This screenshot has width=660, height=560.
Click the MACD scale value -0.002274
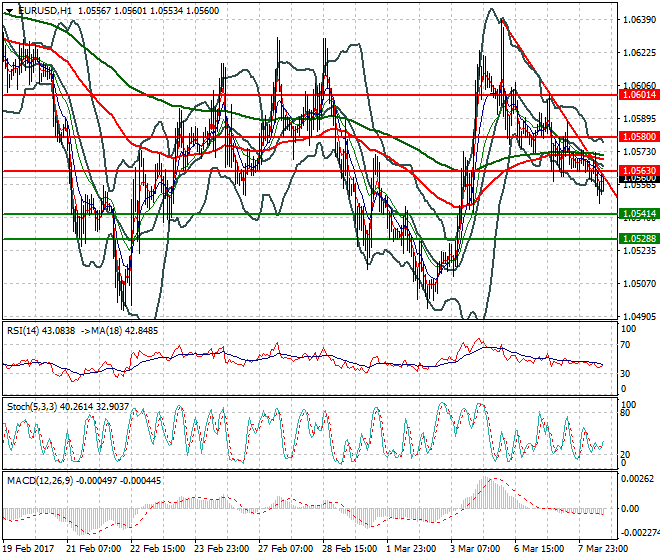click(640, 533)
